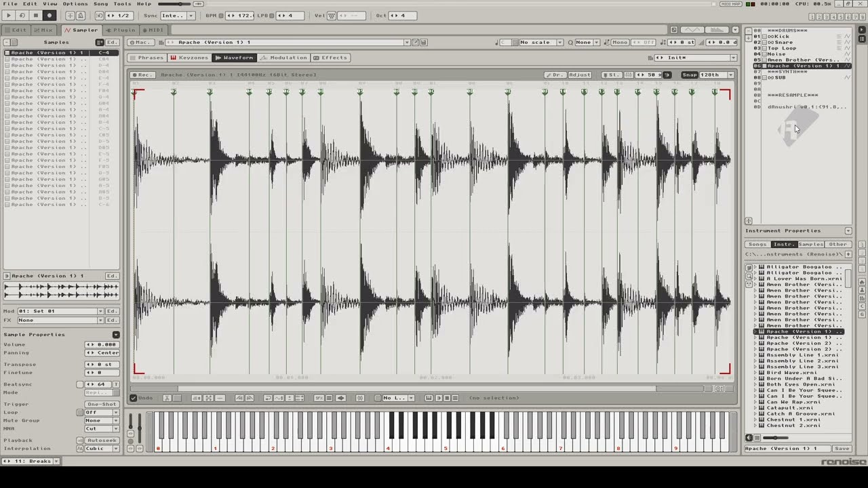Click the Ed. button beside Samples header
868x488 pixels.
coord(112,42)
